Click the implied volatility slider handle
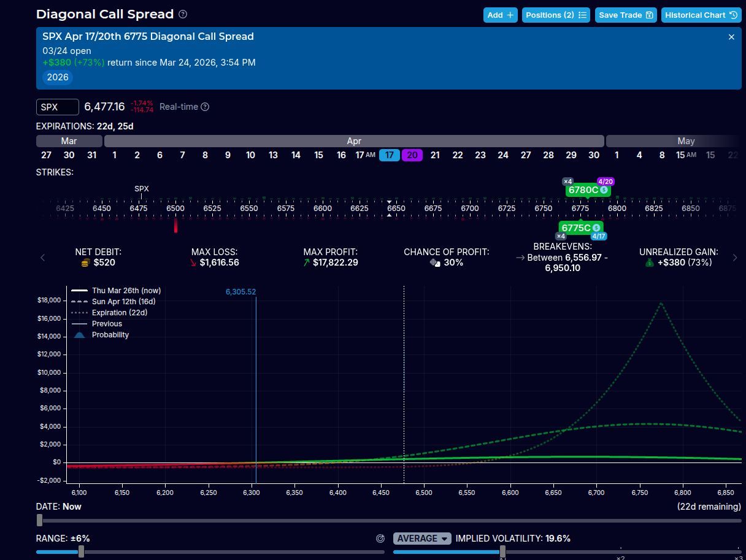The width and height of the screenshot is (746, 560). click(x=502, y=552)
